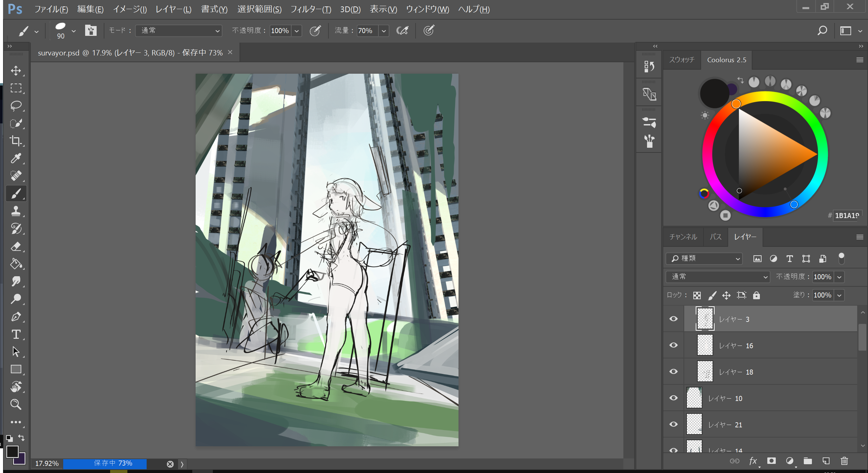Switch to the パス tab
Viewport: 868px width, 473px height.
click(715, 237)
